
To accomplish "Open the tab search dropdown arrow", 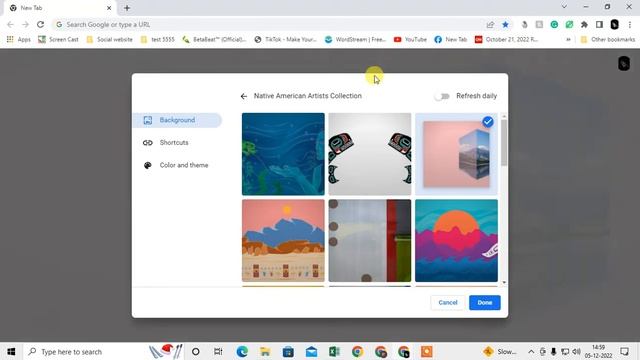I will click(x=564, y=7).
